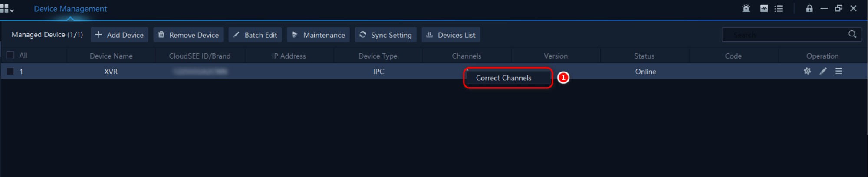Select the Device Management tab
The image size is (868, 177).
70,9
